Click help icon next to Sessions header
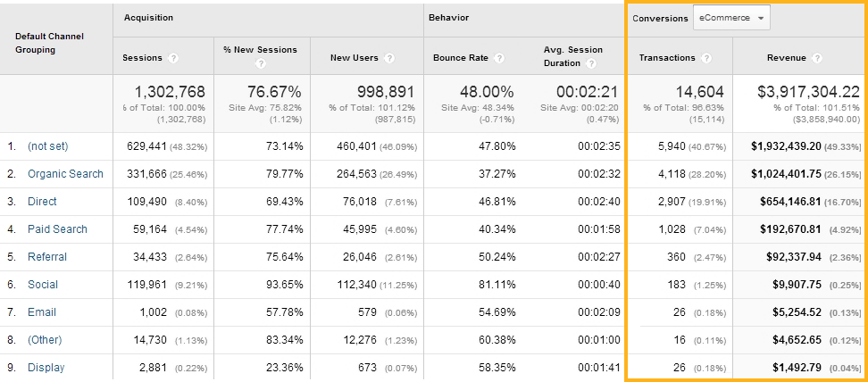Screen dimensions: 868x382 (x=173, y=58)
